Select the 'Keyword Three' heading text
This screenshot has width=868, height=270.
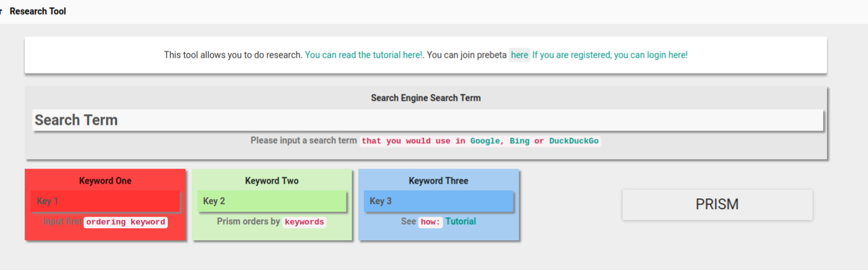pyautogui.click(x=439, y=181)
